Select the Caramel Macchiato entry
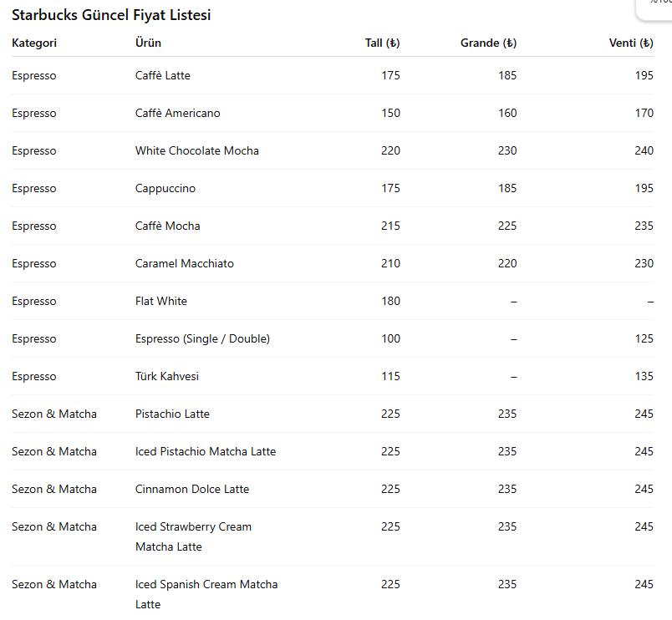The width and height of the screenshot is (672, 620). click(185, 264)
